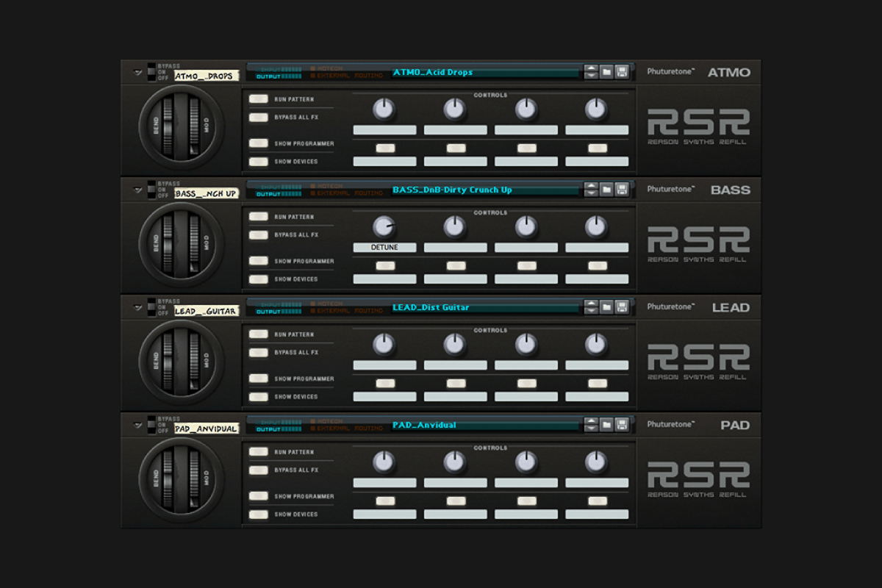Screen dimensions: 882x588
Task: Enable Run Pattern on PAD device
Action: [258, 452]
